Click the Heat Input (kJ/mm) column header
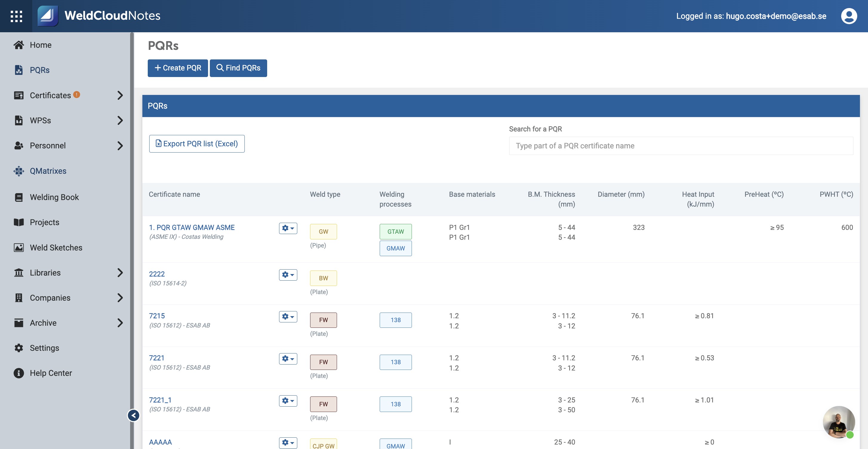The image size is (868, 449). point(698,199)
